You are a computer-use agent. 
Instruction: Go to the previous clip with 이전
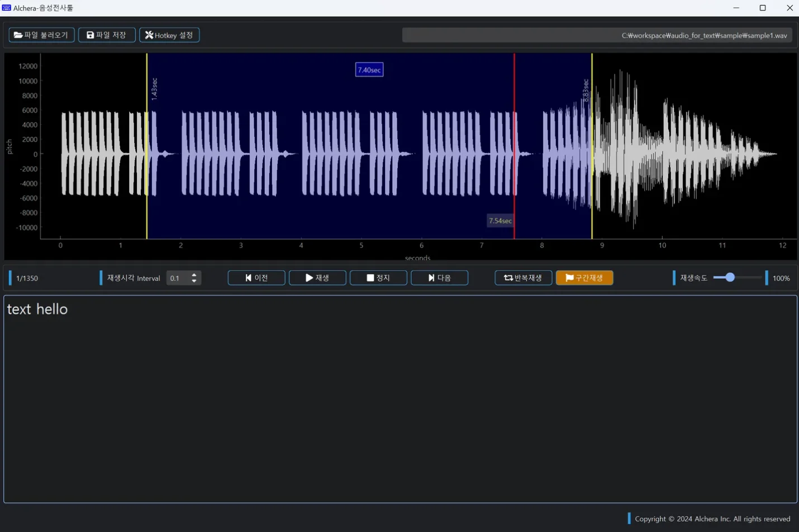pyautogui.click(x=256, y=278)
